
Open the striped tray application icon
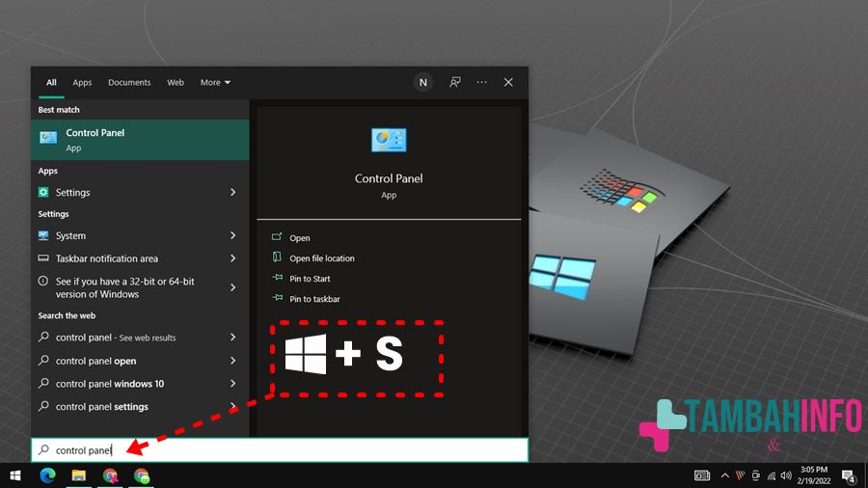(x=740, y=475)
